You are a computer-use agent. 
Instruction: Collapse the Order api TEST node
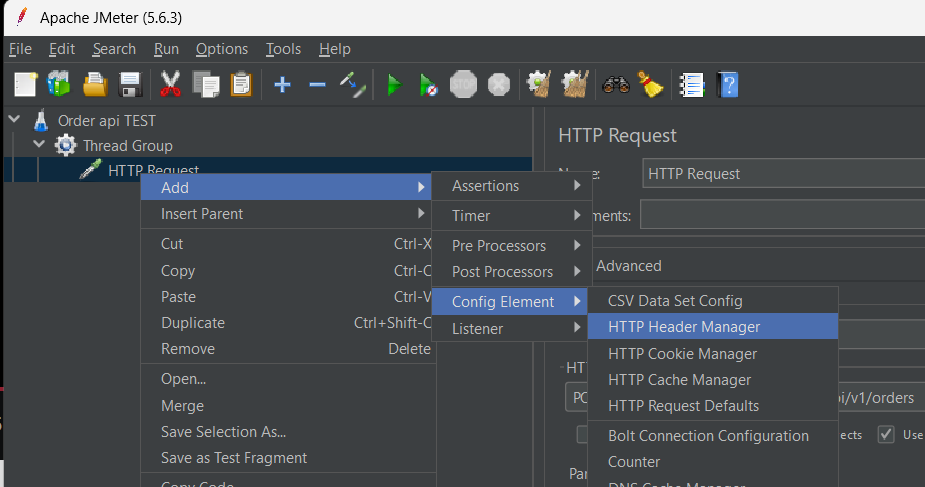[x=15, y=120]
